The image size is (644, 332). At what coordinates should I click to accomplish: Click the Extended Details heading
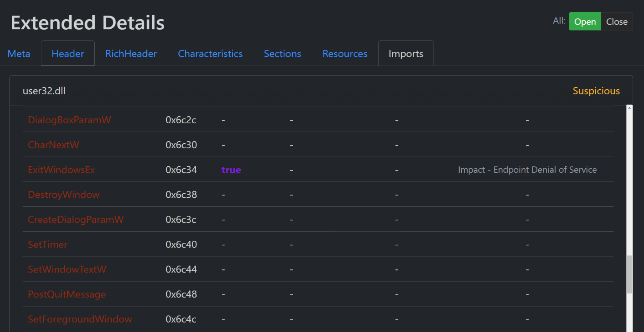(88, 23)
